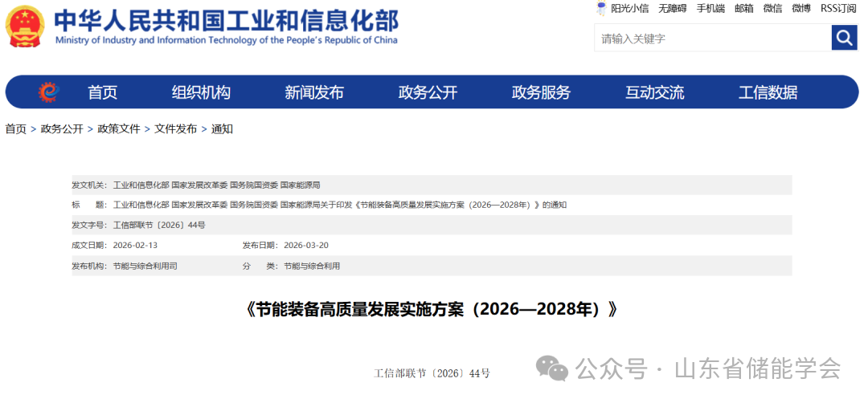Click 首页 in breadcrumb trail
The height and width of the screenshot is (403, 868).
[x=16, y=128]
